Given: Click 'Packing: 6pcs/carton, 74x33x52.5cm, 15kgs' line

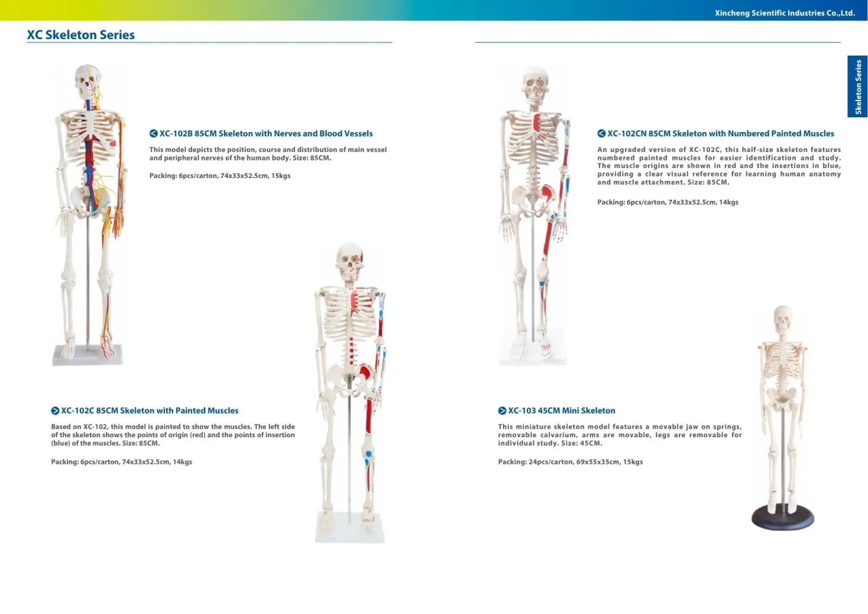Looking at the screenshot, I should coord(220,176).
